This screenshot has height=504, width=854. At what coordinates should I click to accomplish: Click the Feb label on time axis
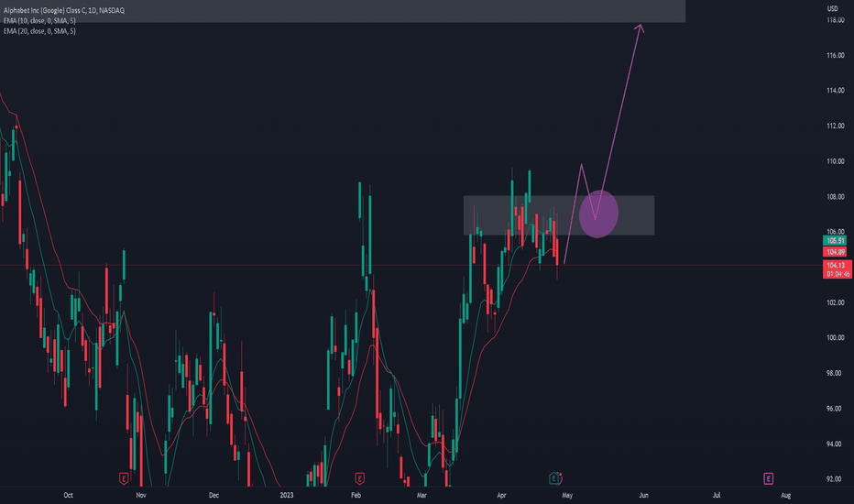click(x=356, y=495)
